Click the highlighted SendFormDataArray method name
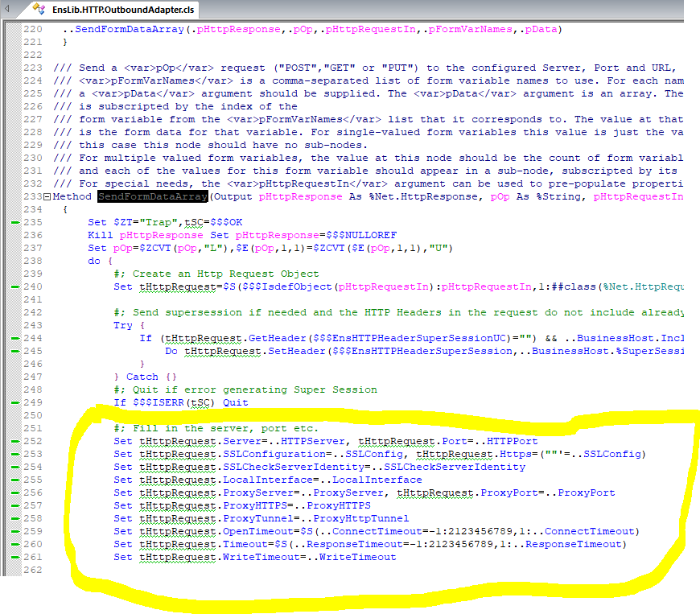Viewport: 700px width, 614px height. pyautogui.click(x=153, y=196)
